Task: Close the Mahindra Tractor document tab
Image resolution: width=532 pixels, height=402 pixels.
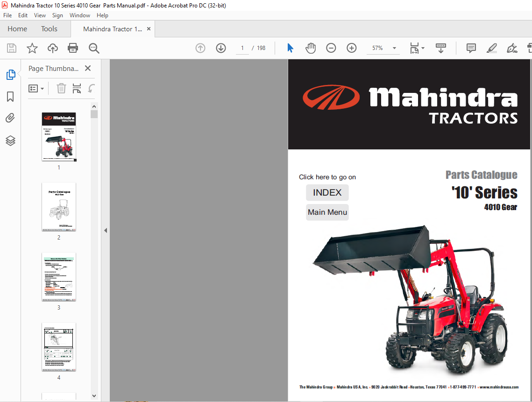Action: (149, 29)
